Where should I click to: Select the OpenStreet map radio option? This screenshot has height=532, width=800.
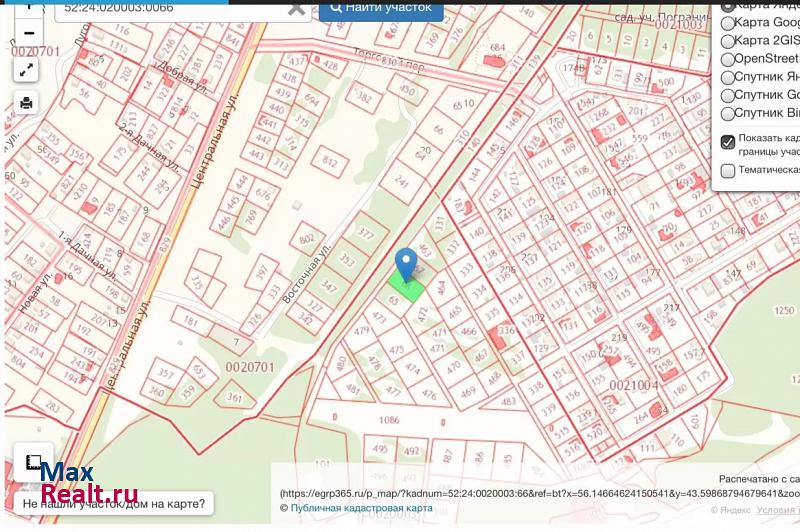click(x=727, y=59)
